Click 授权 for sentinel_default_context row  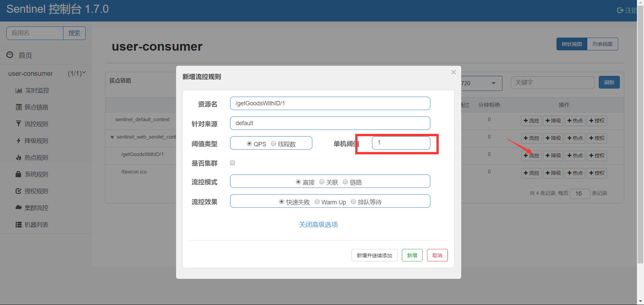pyautogui.click(x=597, y=121)
